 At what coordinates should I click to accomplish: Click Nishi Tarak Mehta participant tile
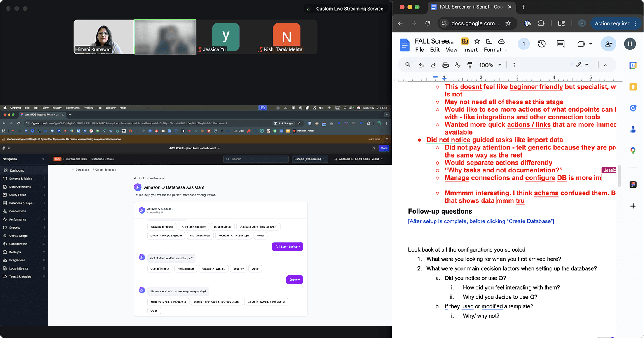[x=286, y=37]
